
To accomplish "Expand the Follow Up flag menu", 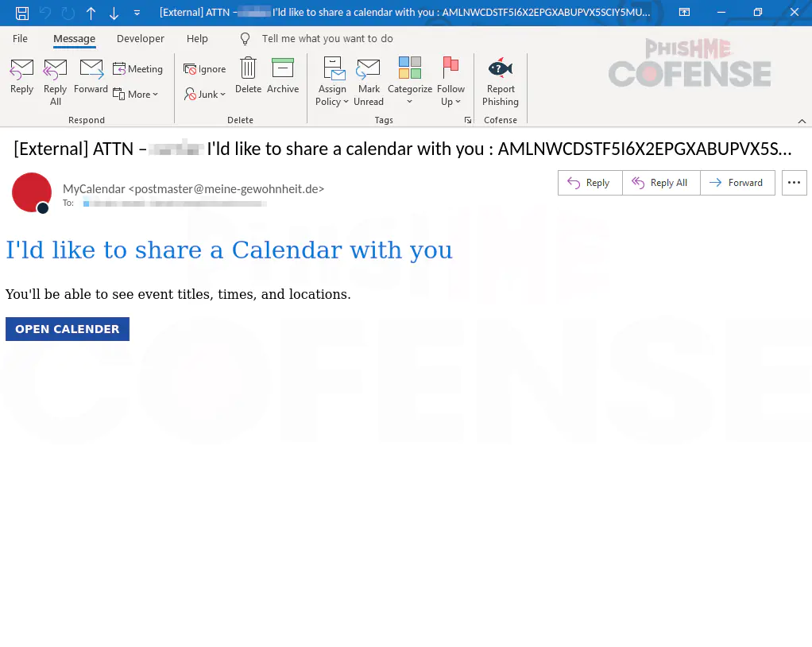I will click(450, 81).
